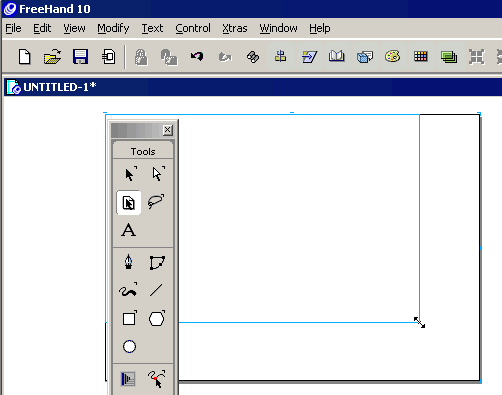Open the Color Mixer palette icon

pos(393,56)
